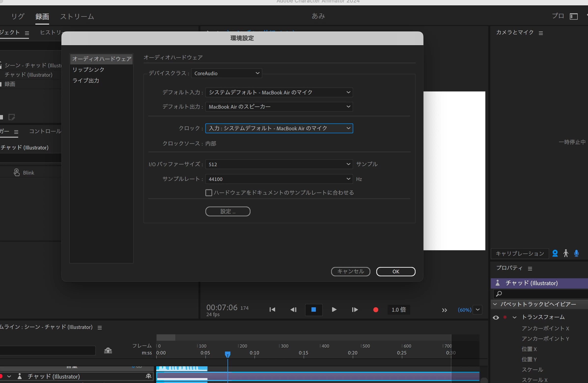Switch to the ストリーム workspace tab
588x383 pixels.
[77, 16]
